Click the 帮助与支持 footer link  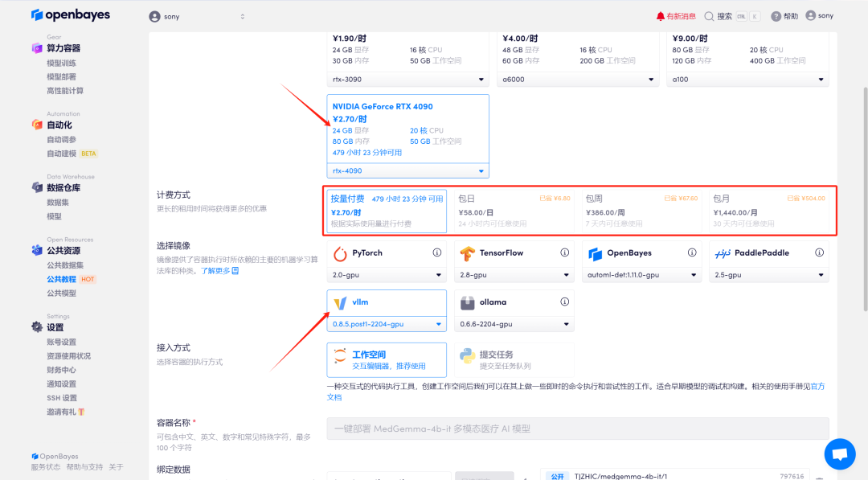click(x=84, y=467)
